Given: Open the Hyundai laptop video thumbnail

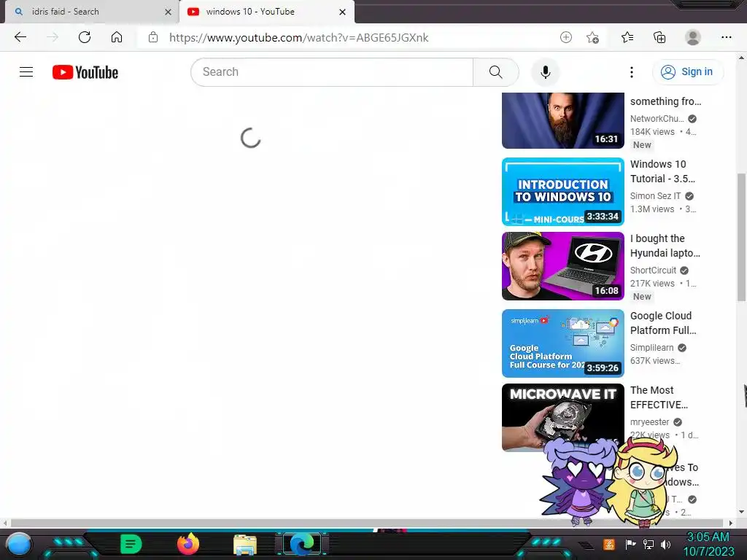Looking at the screenshot, I should 562,265.
